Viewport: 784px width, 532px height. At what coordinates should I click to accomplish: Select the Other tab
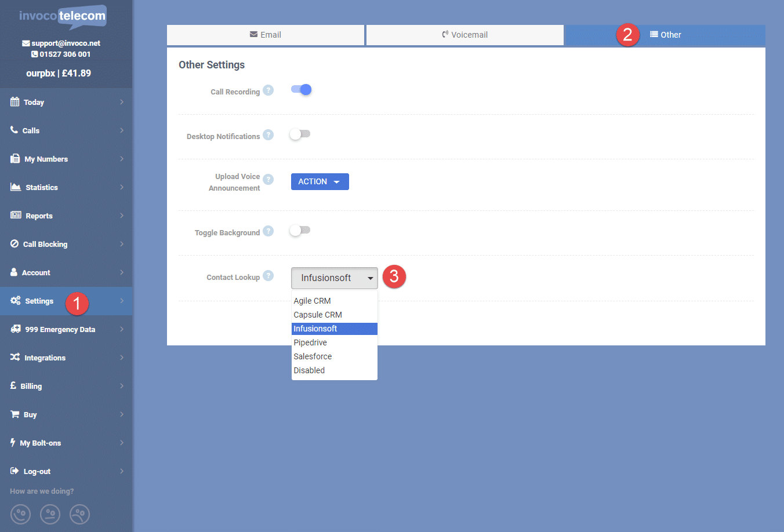coord(665,35)
